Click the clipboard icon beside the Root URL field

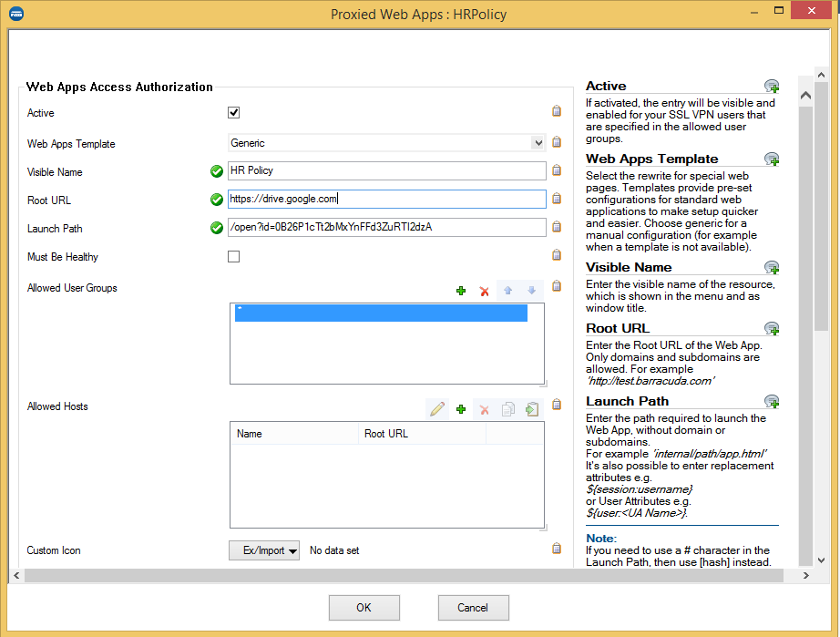click(557, 199)
